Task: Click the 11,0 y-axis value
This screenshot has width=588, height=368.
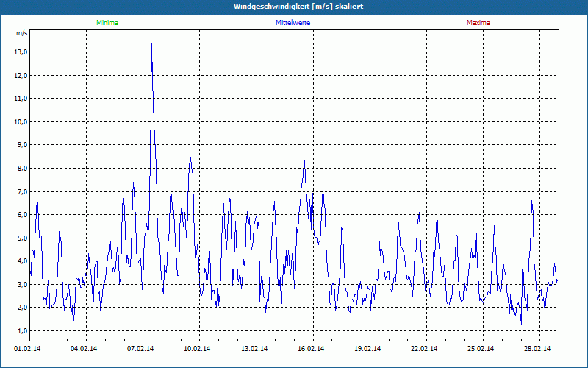Action: [21, 99]
